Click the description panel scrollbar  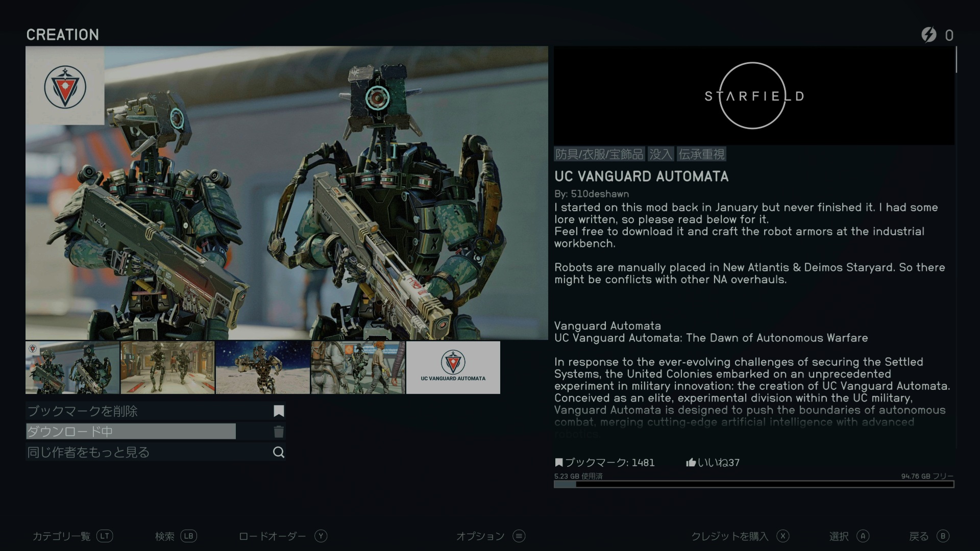[956, 60]
